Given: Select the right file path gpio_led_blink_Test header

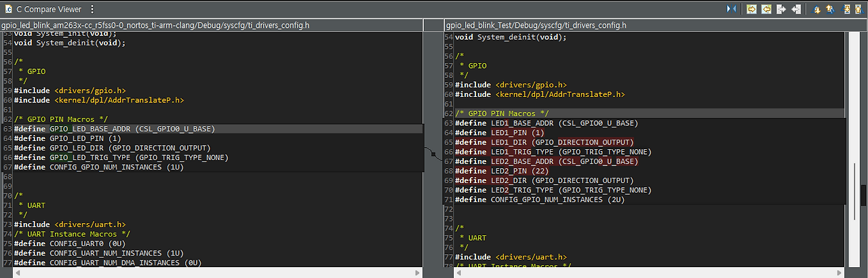Looking at the screenshot, I should coord(536,25).
